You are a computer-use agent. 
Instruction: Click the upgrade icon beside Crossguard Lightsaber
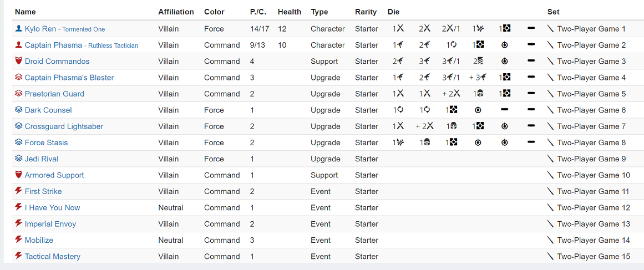(x=18, y=126)
